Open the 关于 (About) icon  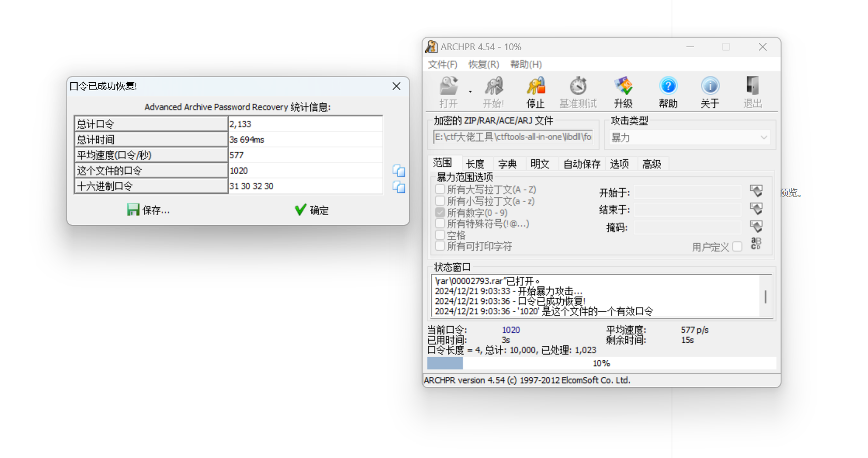[x=710, y=92]
